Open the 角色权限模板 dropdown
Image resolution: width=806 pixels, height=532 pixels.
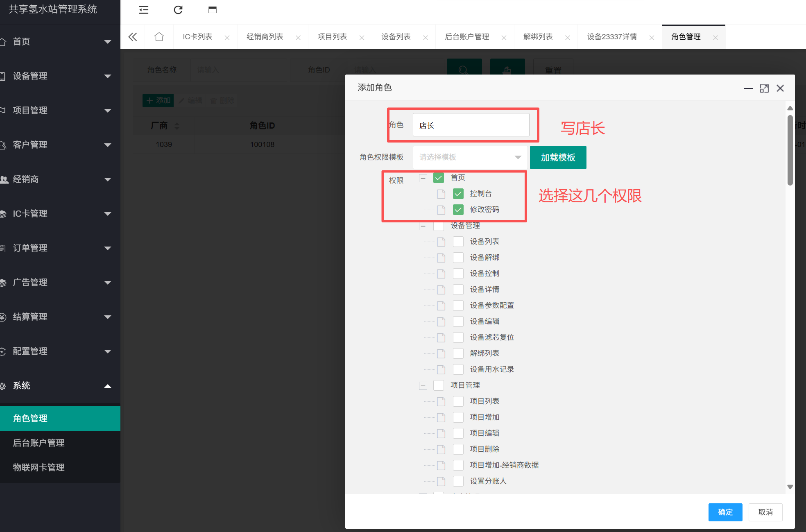click(470, 157)
